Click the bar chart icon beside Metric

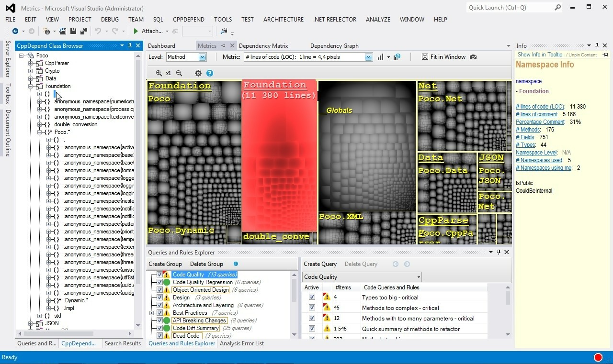click(x=380, y=57)
